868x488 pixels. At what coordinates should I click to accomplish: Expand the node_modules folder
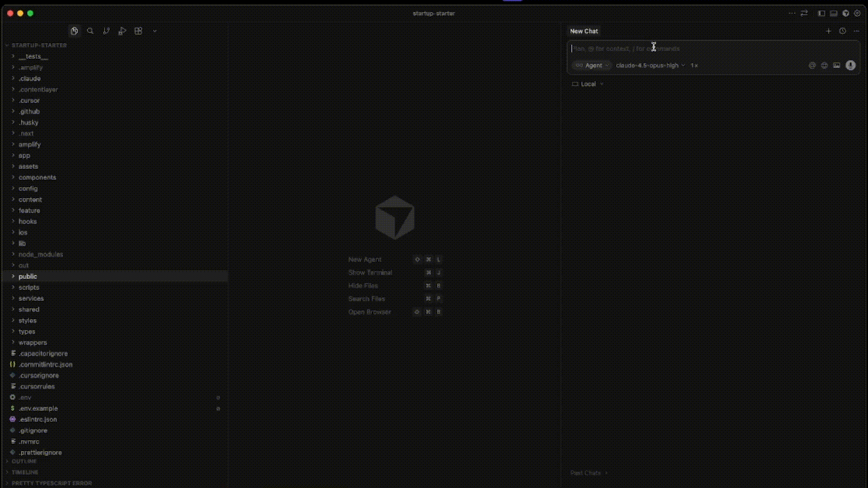[x=41, y=254]
